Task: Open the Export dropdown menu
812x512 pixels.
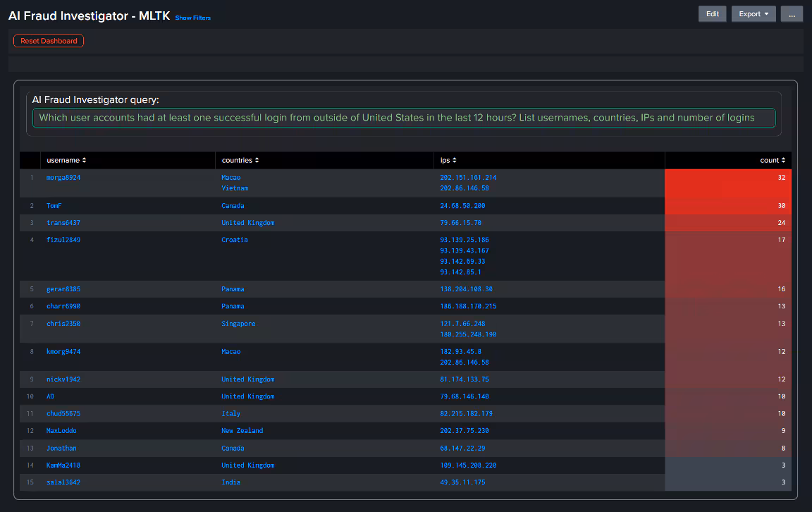Action: 753,14
